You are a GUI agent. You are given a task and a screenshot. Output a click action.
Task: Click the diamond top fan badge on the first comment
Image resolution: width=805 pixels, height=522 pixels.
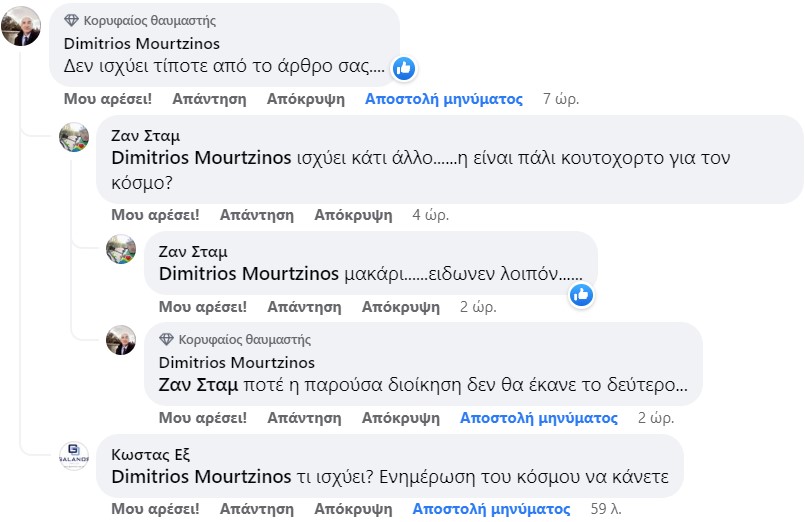[71, 21]
